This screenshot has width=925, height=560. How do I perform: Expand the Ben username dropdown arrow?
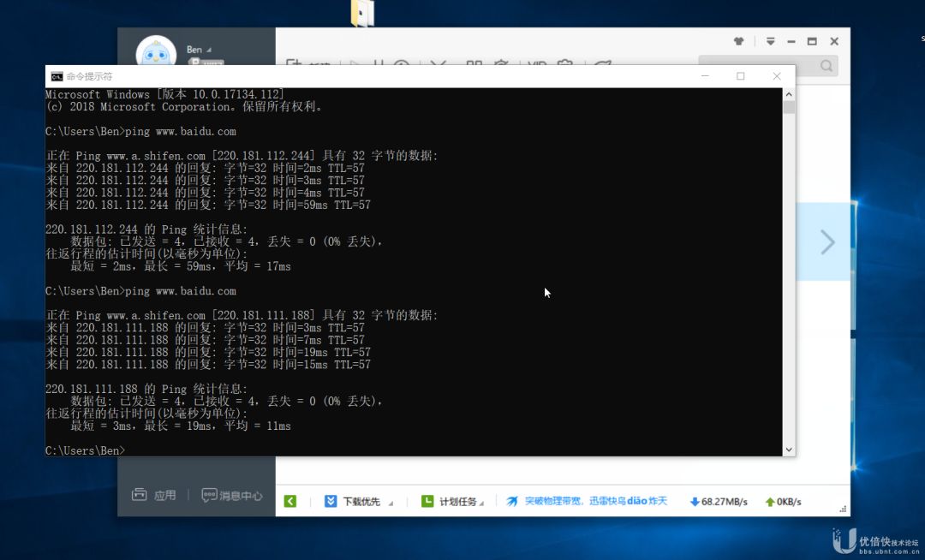pyautogui.click(x=209, y=51)
